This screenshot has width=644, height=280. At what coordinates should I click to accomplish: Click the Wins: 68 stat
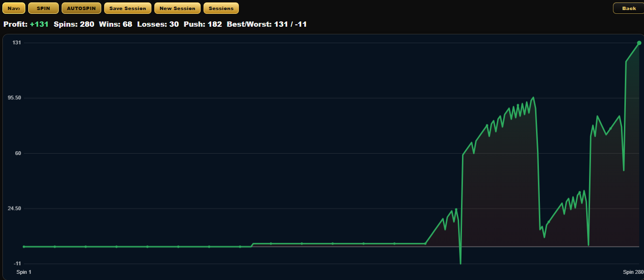click(x=116, y=24)
